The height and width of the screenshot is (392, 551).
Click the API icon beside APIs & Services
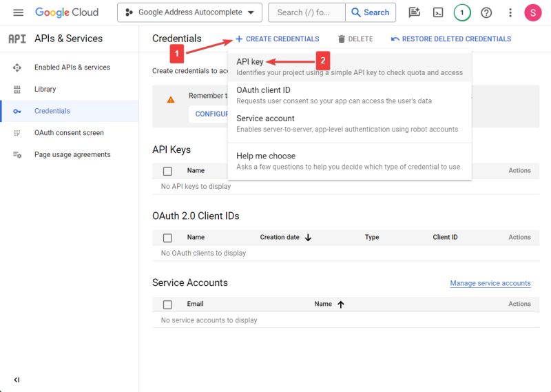coord(17,39)
